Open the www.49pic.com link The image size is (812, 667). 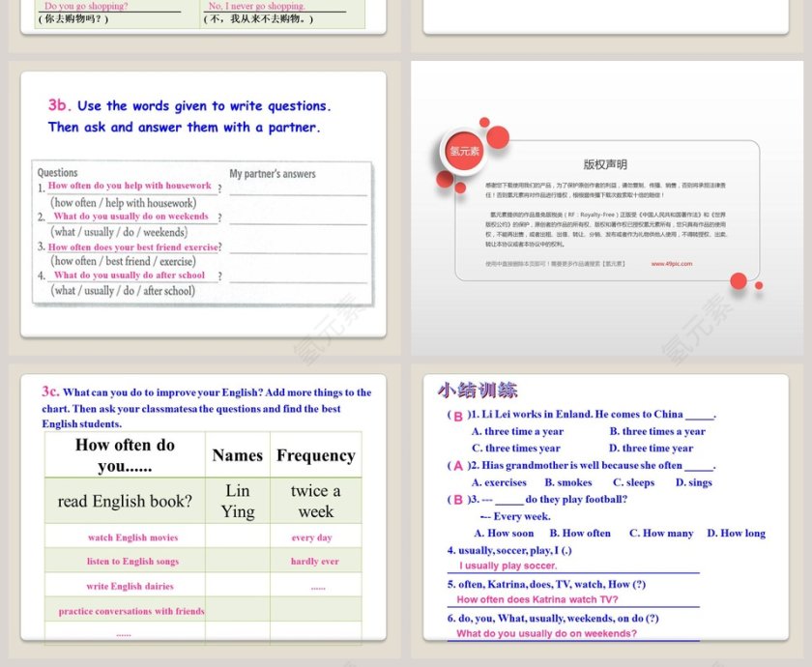675,263
